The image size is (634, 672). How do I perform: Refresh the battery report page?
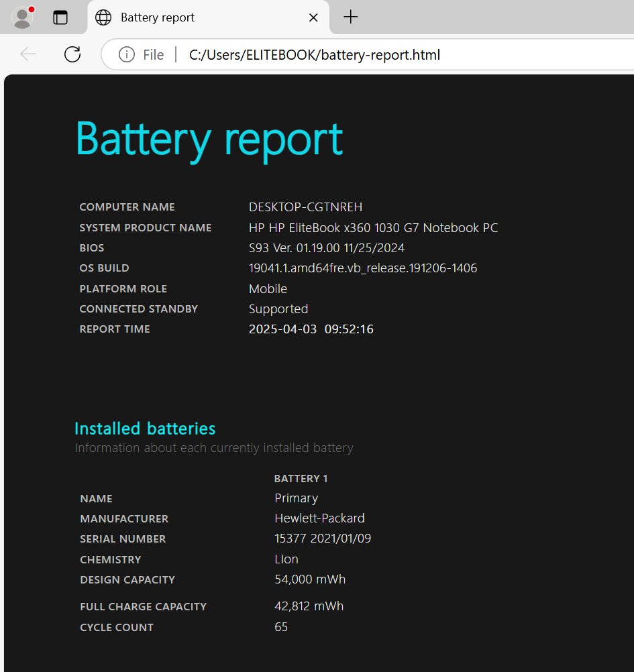coord(72,54)
